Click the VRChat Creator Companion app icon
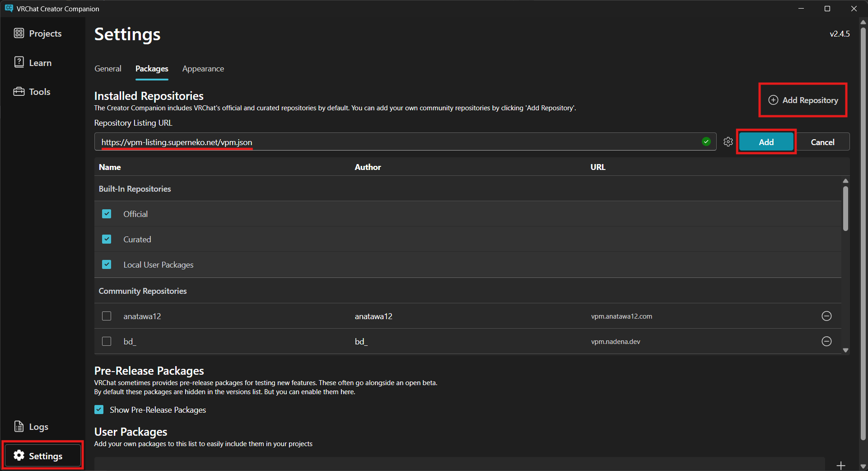Image resolution: width=868 pixels, height=471 pixels. (x=9, y=9)
